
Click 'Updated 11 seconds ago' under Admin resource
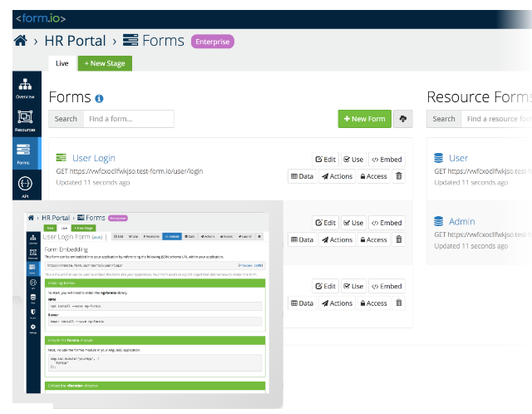pos(471,246)
